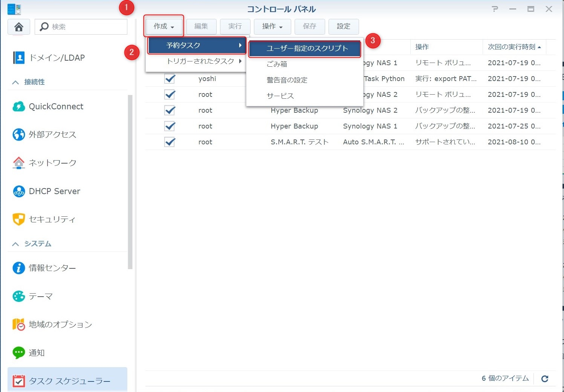Click the Info Center icon

(18, 268)
